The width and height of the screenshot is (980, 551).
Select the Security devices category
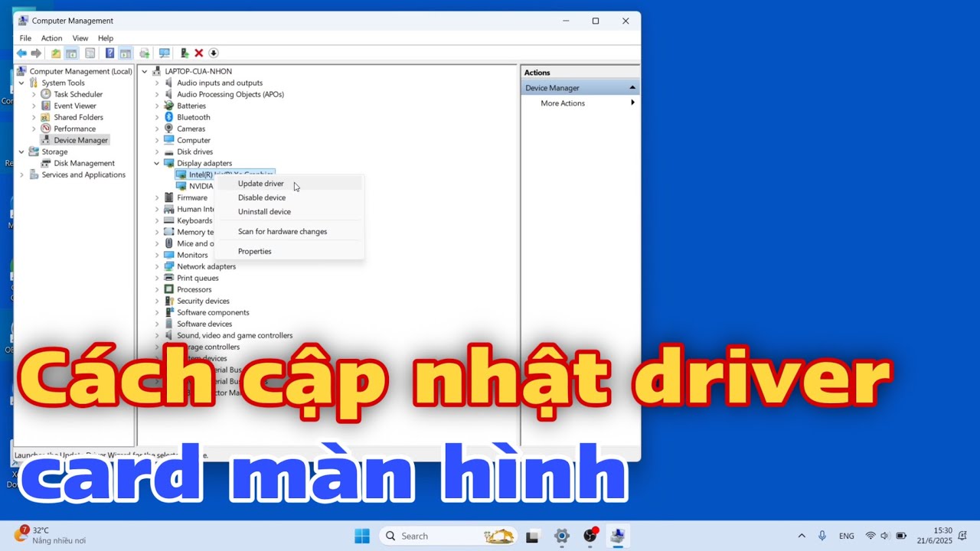click(x=203, y=301)
